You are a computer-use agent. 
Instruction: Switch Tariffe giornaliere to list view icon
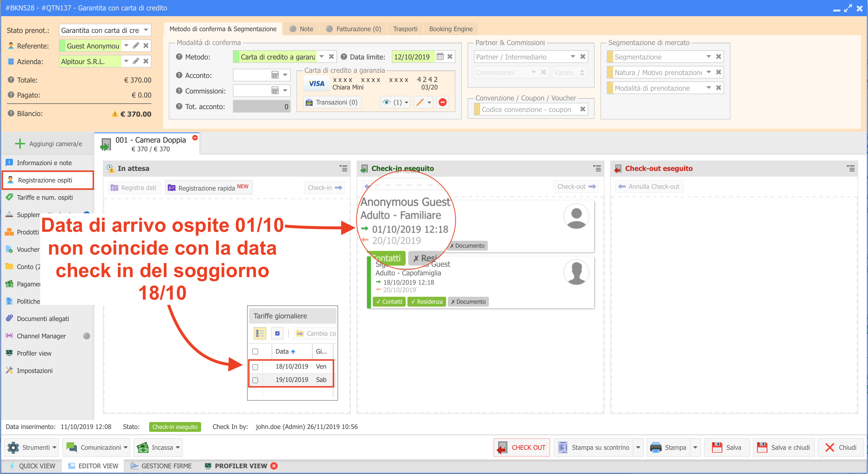point(260,333)
